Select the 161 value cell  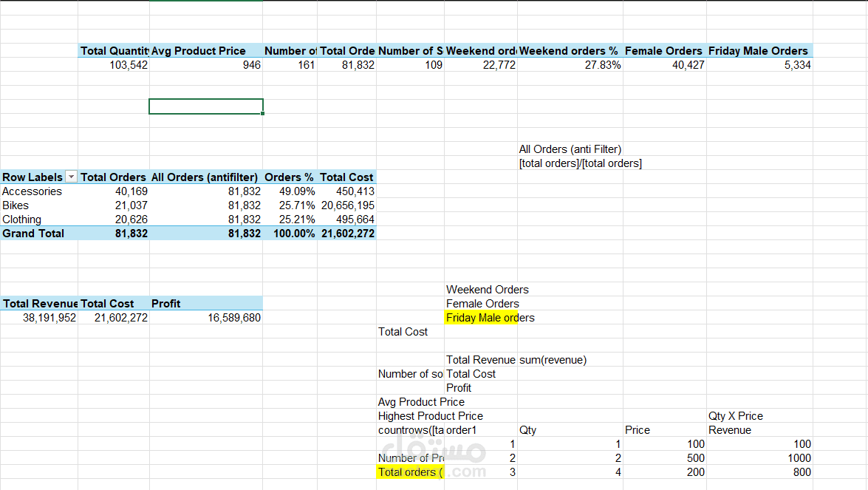[290, 65]
